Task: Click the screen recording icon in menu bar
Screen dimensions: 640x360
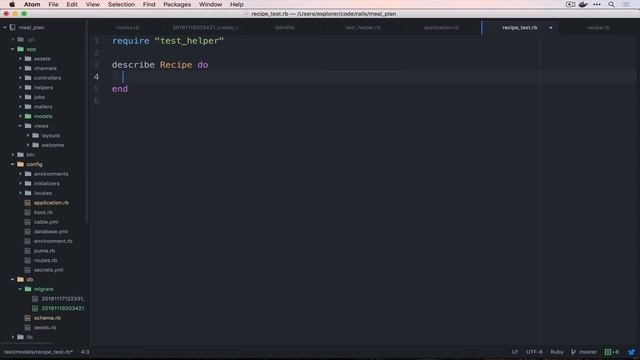Action: [570, 4]
